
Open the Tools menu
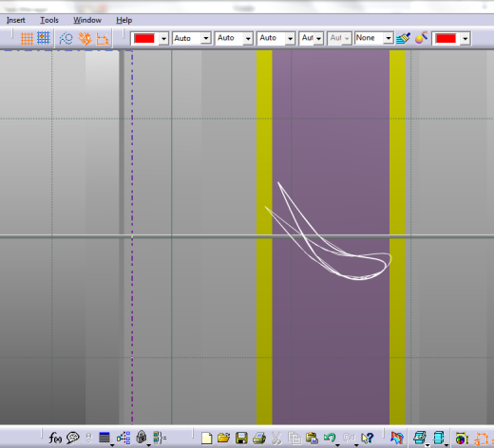click(x=49, y=20)
